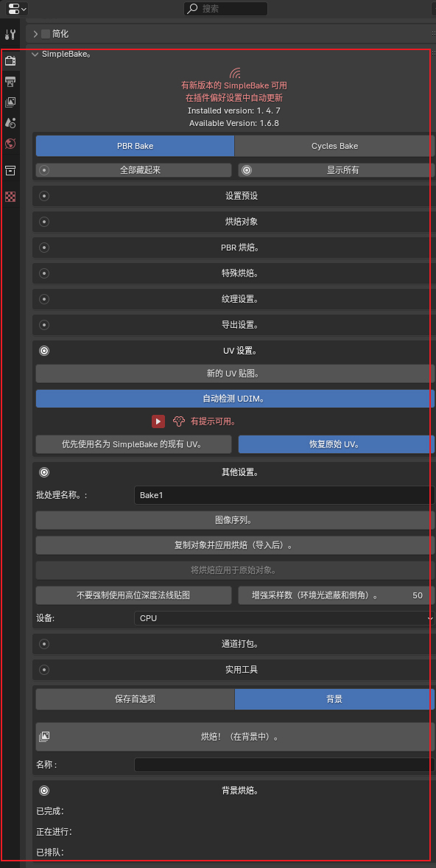Screen dimensions: 436x868
Task: Expand the 设置预设 section
Action: [x=233, y=196]
